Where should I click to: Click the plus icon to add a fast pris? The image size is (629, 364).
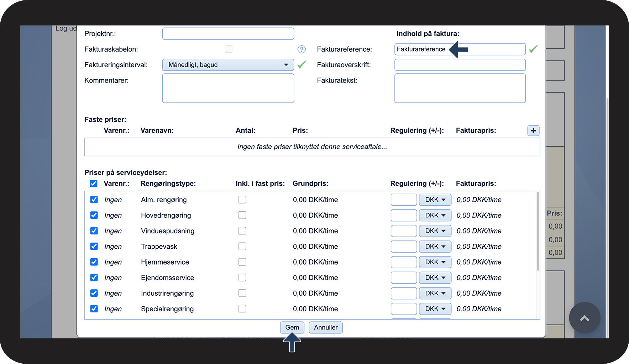point(533,131)
